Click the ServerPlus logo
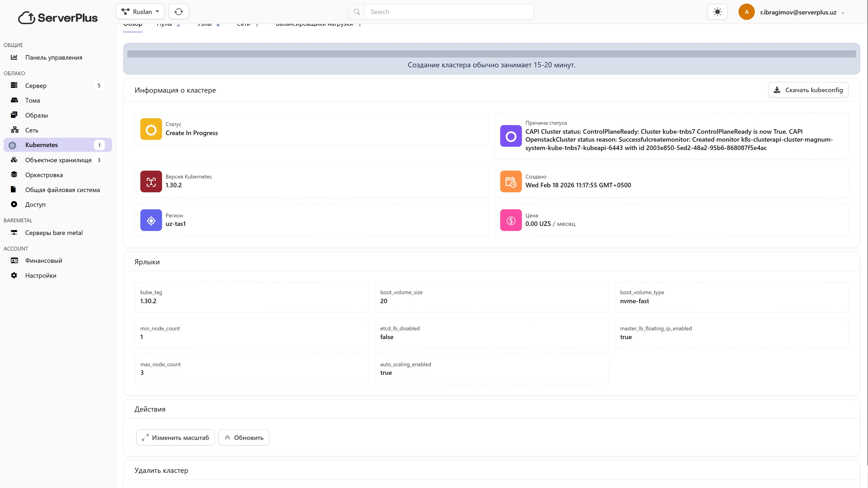This screenshot has width=868, height=488. 58,18
